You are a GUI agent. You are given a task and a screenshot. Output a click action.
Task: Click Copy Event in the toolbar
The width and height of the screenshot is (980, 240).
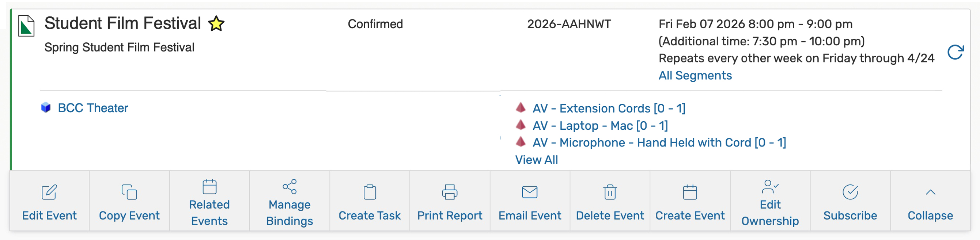click(x=129, y=202)
